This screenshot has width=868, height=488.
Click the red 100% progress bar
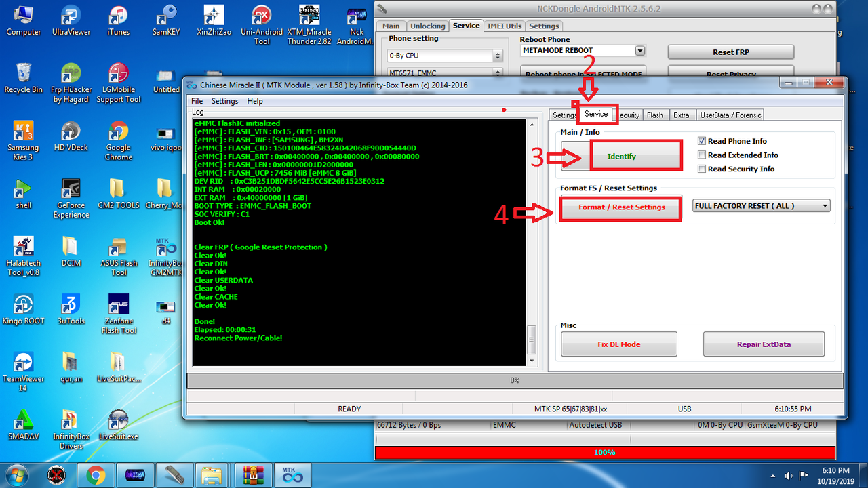605,452
